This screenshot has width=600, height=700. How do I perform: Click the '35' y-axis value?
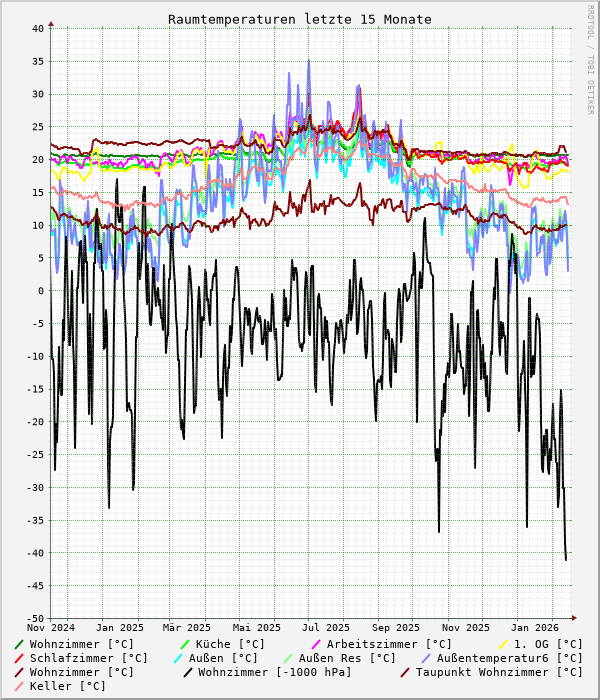point(38,61)
